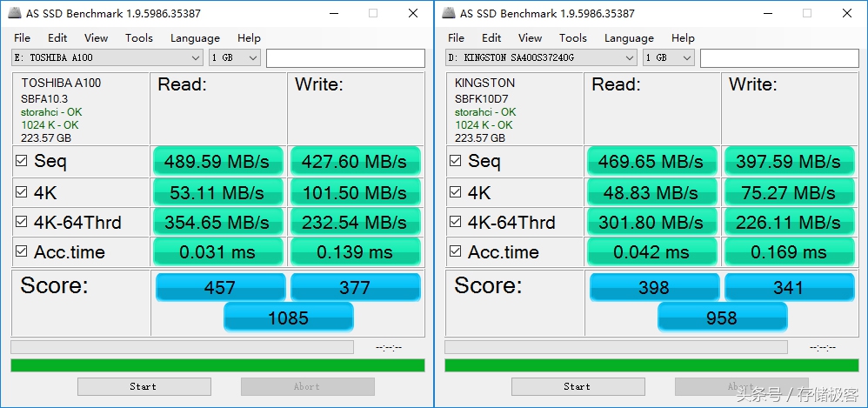
Task: Click firmware text SBFA10.3
Action: coord(44,99)
